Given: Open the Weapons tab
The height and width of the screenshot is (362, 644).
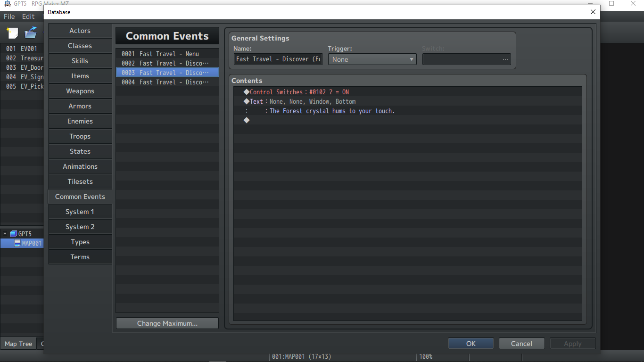Looking at the screenshot, I should [x=80, y=91].
